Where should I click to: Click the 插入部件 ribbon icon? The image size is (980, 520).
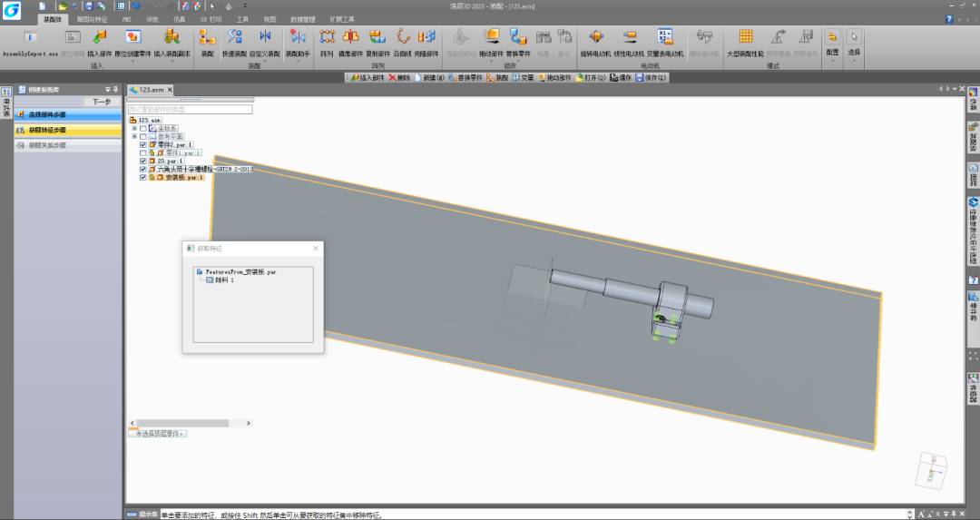[x=99, y=37]
